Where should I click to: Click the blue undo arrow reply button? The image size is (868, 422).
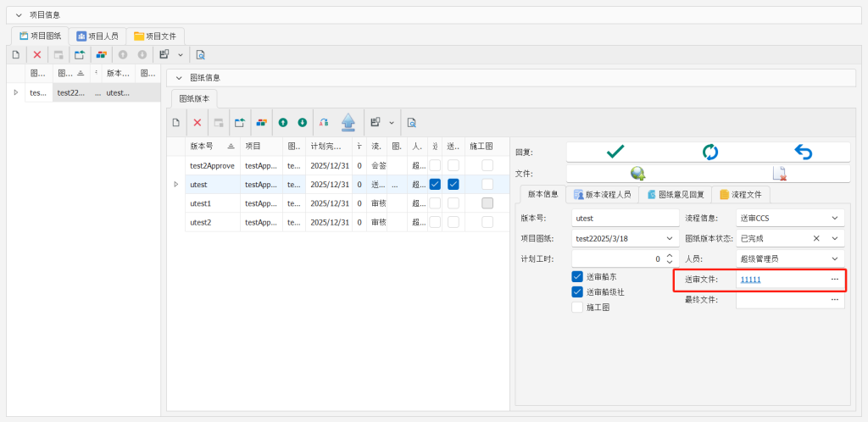pyautogui.click(x=803, y=152)
